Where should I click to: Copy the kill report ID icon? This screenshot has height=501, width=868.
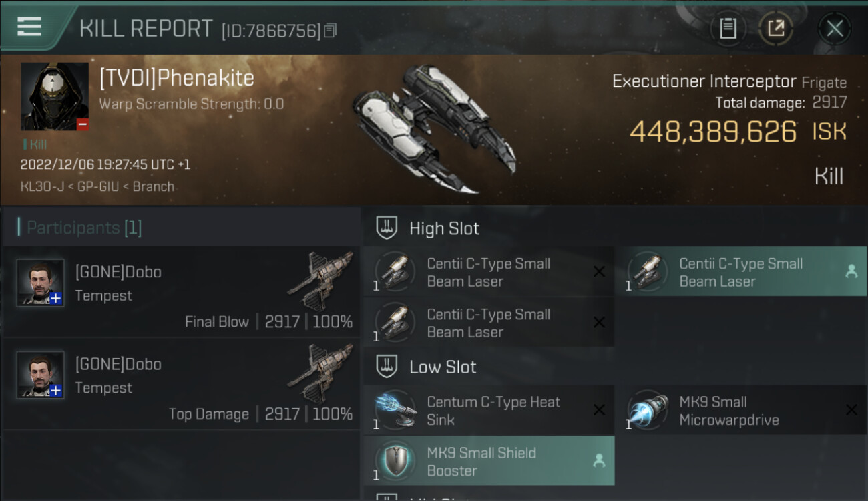pyautogui.click(x=331, y=31)
